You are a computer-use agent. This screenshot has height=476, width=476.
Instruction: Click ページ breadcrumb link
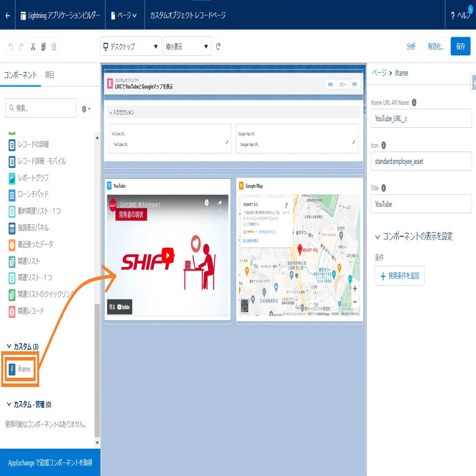coord(379,73)
